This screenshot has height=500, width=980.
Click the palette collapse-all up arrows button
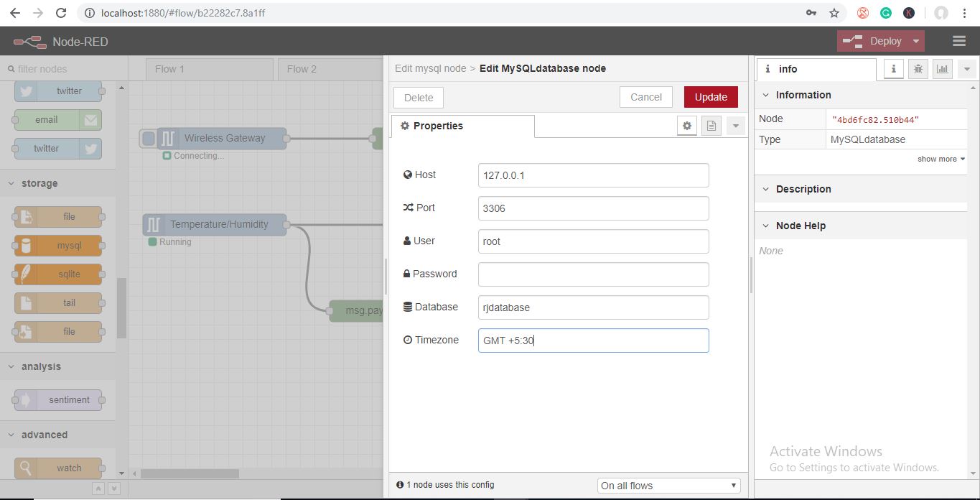[x=98, y=489]
